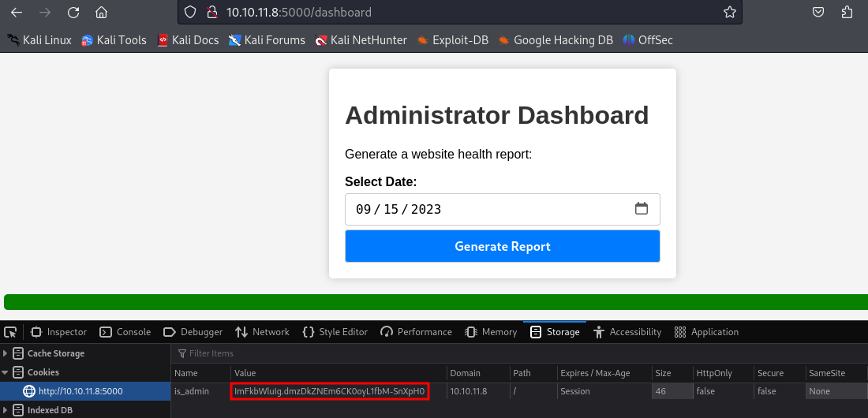
Task: Click the site security shield icon
Action: (189, 12)
